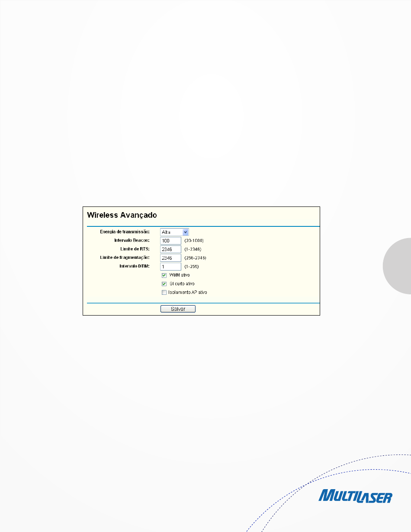Select the Limite de fragmentação field
411x532 pixels.
(170, 258)
